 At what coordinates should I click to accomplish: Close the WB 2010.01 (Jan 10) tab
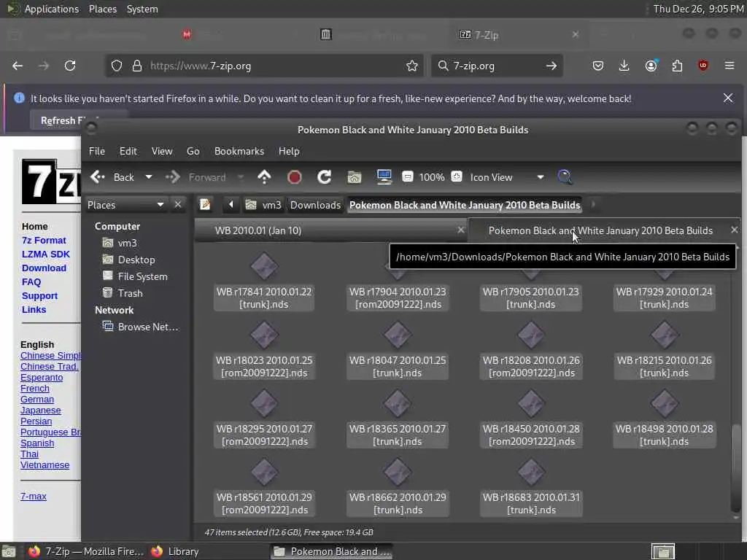click(461, 230)
